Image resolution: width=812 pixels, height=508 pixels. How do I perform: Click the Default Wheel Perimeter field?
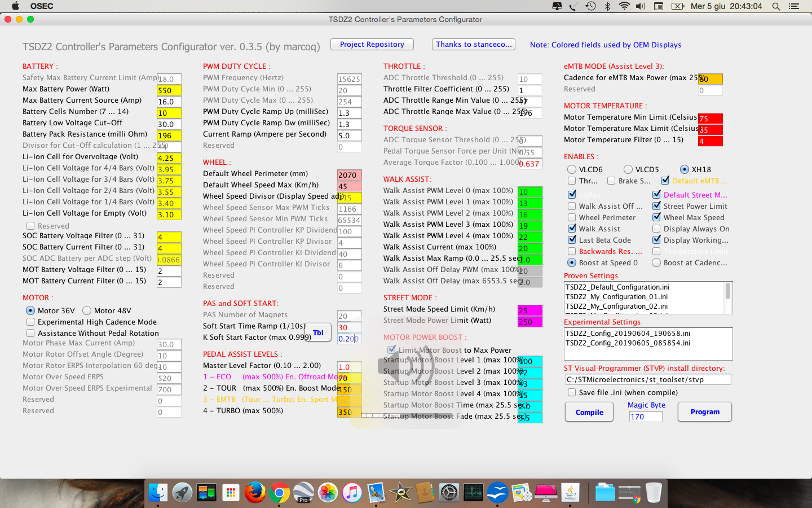pos(350,175)
